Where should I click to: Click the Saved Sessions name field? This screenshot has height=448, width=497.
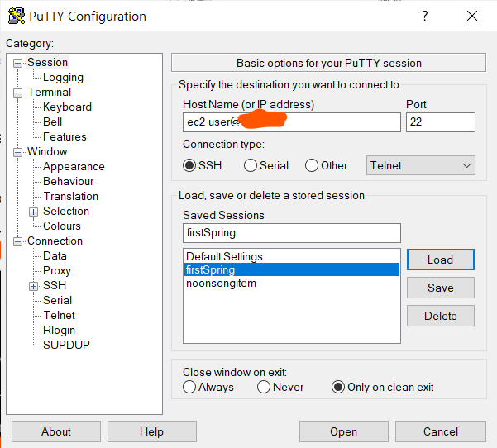pyautogui.click(x=292, y=233)
